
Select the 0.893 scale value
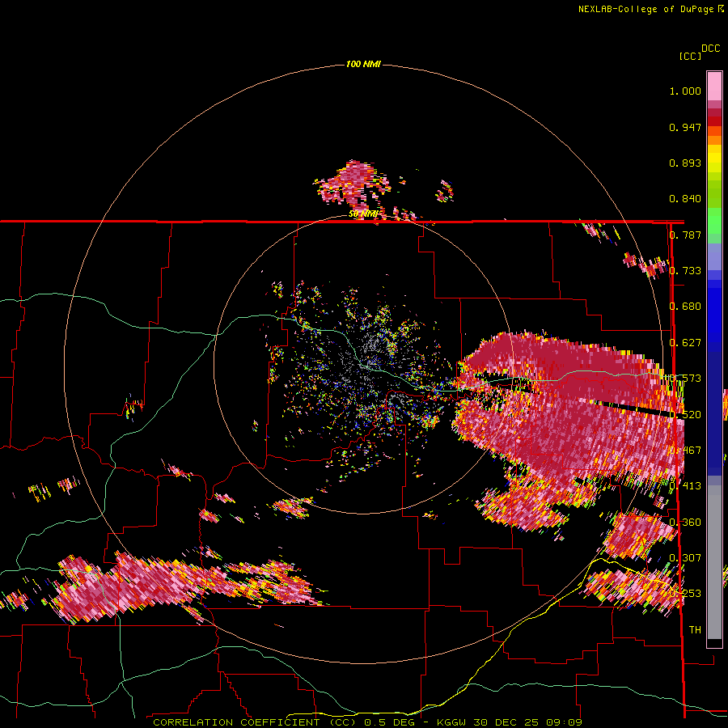coord(685,163)
